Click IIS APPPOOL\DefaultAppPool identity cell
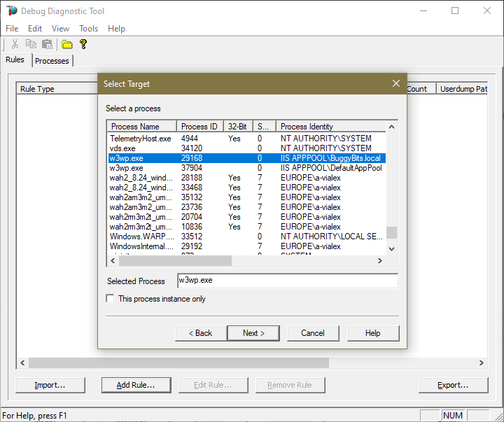 point(331,168)
